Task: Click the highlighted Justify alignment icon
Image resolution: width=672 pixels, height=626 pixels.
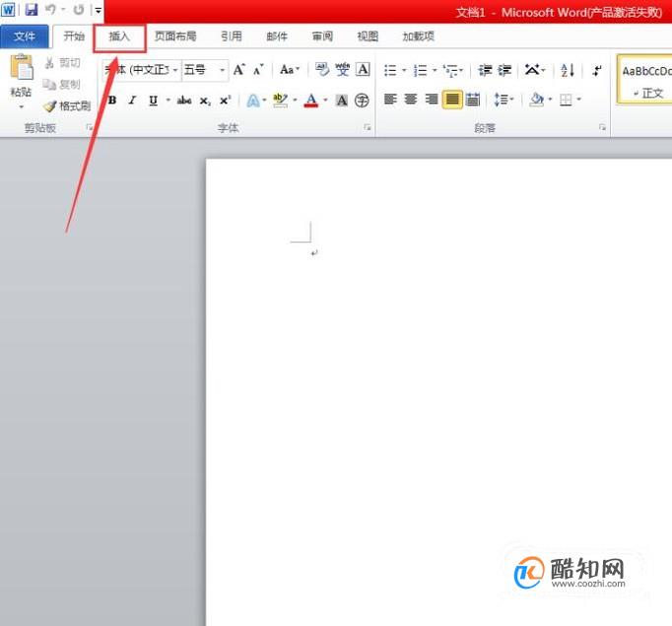Action: [452, 100]
